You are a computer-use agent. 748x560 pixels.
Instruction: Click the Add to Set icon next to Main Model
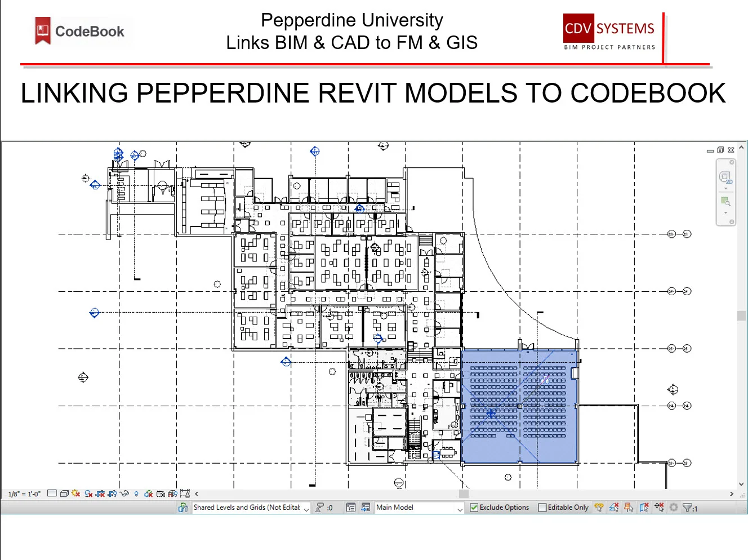[x=366, y=508]
